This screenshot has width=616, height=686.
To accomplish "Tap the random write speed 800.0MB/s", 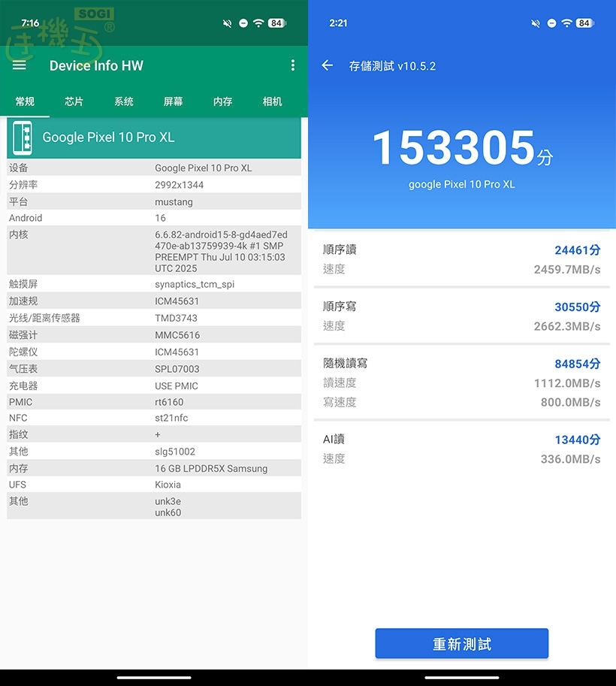I will 570,402.
